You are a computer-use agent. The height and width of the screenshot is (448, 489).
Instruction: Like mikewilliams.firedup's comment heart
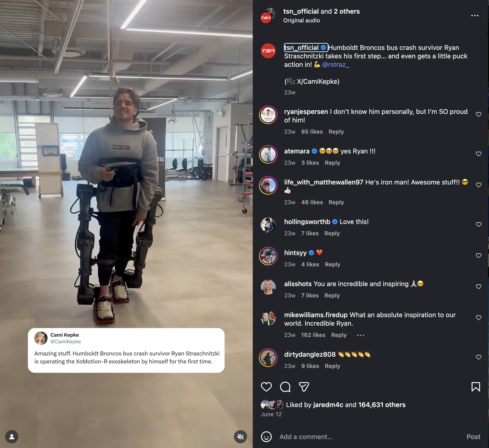(478, 317)
